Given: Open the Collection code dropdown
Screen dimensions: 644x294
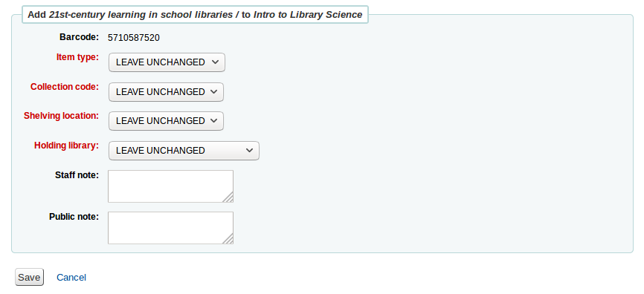Looking at the screenshot, I should [x=166, y=92].
